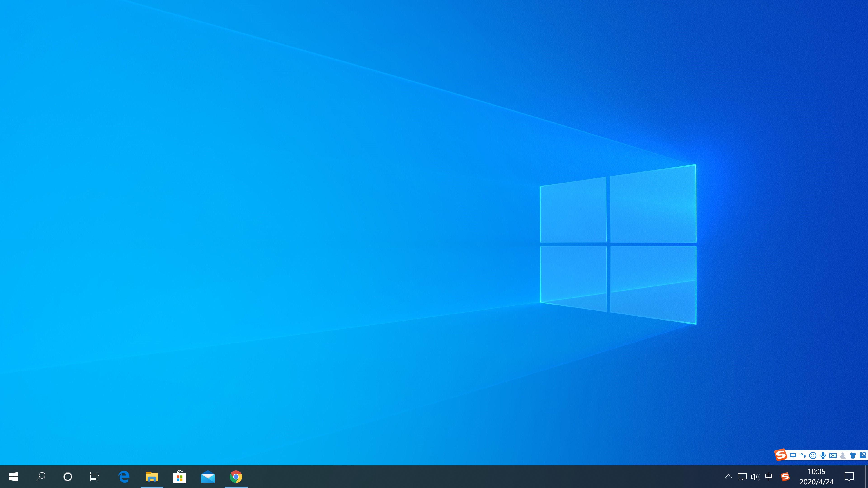Open the Mail app from the taskbar
The image size is (868, 488).
[208, 476]
